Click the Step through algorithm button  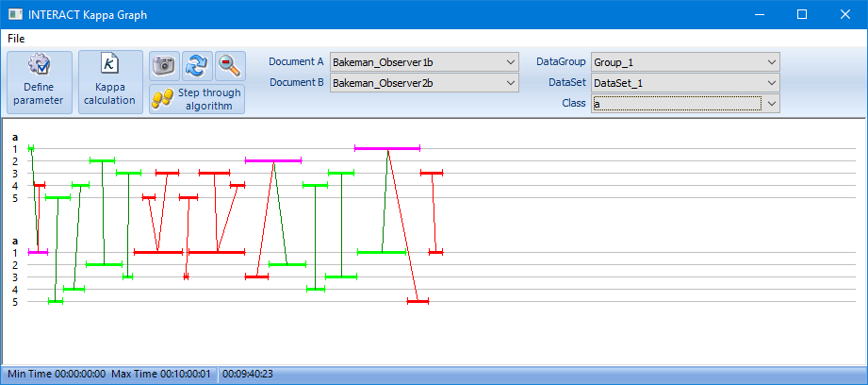click(x=197, y=99)
